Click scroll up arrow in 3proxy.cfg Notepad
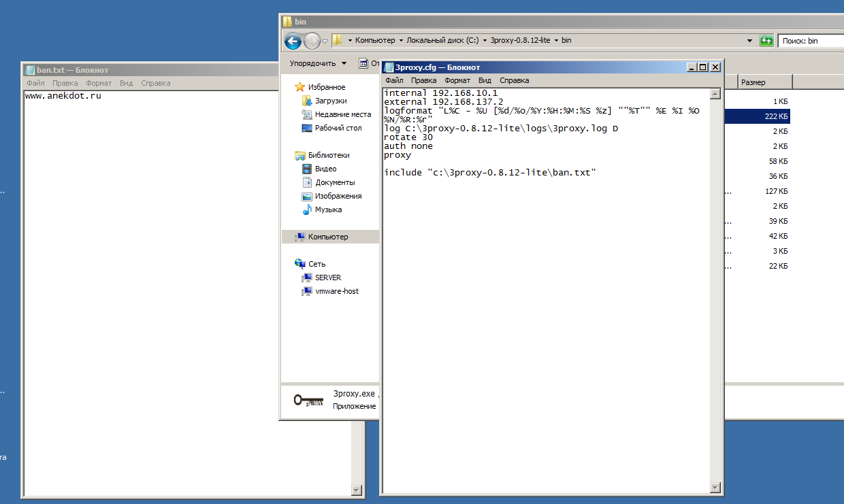The height and width of the screenshot is (504, 844). pyautogui.click(x=715, y=94)
